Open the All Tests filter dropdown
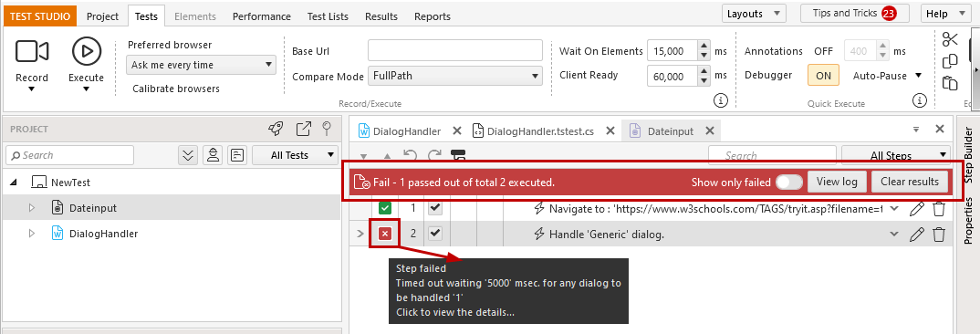The image size is (980, 334). coord(295,155)
